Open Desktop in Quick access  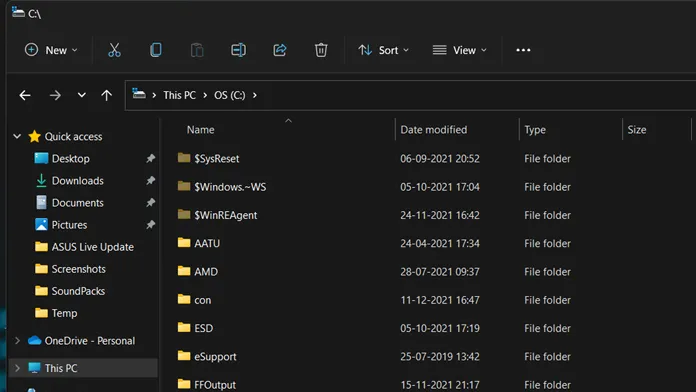[x=71, y=158]
